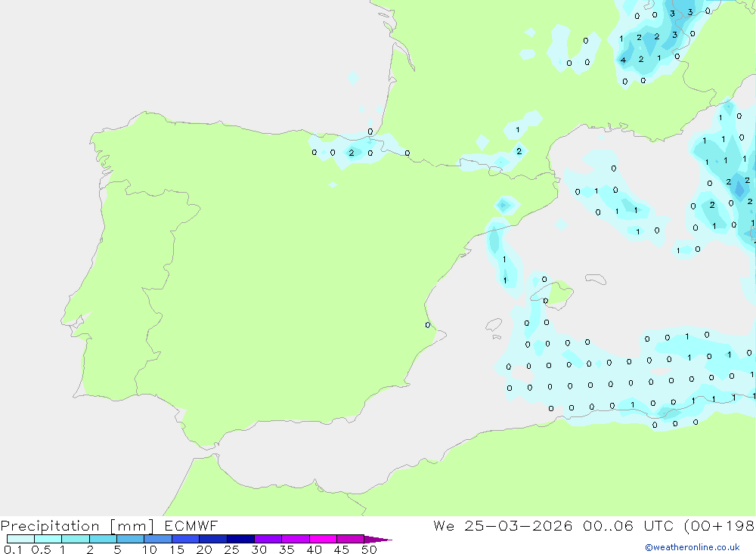Viewport: 756px width, 554px height.
Task: Select the 45–50 mm legend color swatch
Action: [x=351, y=539]
